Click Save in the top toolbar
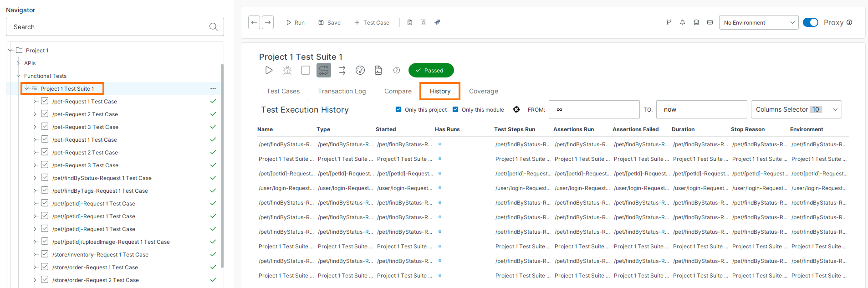The height and width of the screenshot is (288, 868). tap(329, 22)
